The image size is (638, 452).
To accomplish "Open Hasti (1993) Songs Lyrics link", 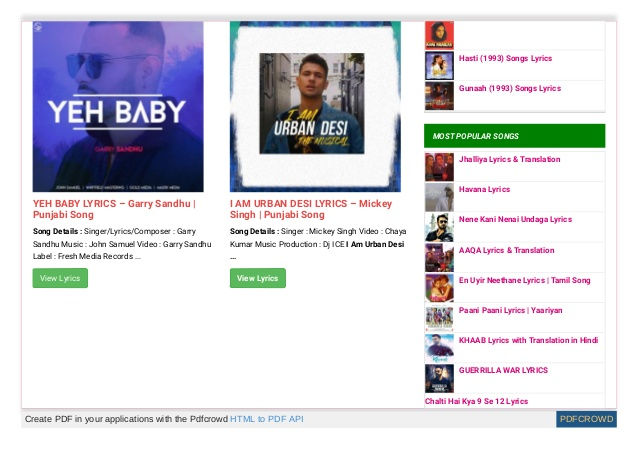I will point(505,59).
